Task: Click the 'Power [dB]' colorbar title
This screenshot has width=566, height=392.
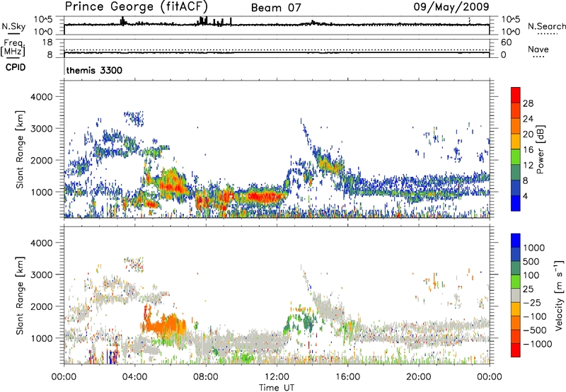Action: [x=540, y=149]
